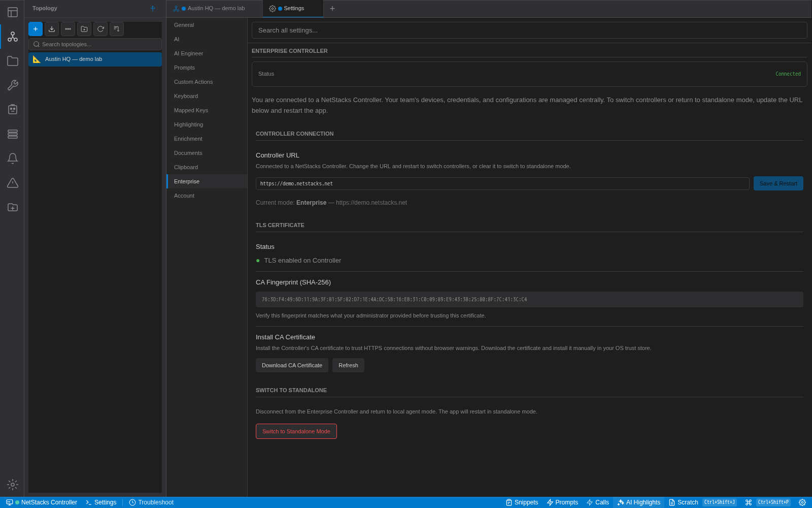
Task: Click the command palette icon in the status bar
Action: (x=749, y=502)
